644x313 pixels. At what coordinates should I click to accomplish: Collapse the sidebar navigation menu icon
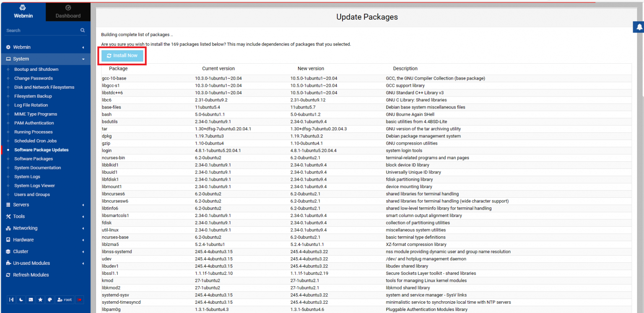click(11, 300)
